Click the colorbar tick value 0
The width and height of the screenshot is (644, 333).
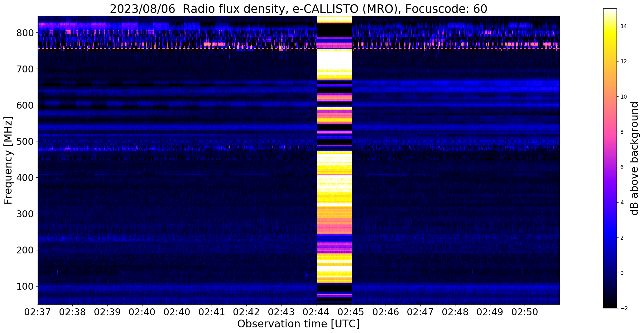(x=622, y=273)
